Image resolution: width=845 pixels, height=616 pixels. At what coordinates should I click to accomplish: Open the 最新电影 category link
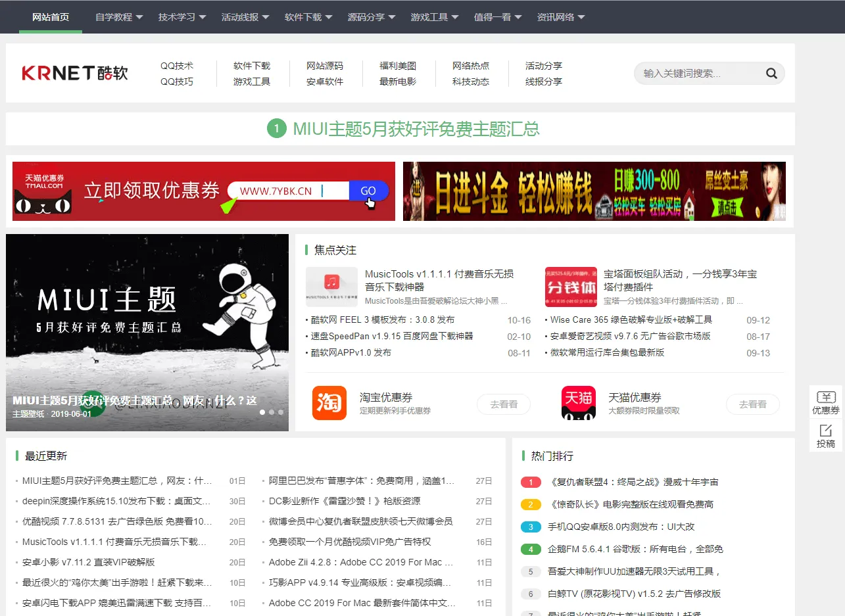point(398,82)
